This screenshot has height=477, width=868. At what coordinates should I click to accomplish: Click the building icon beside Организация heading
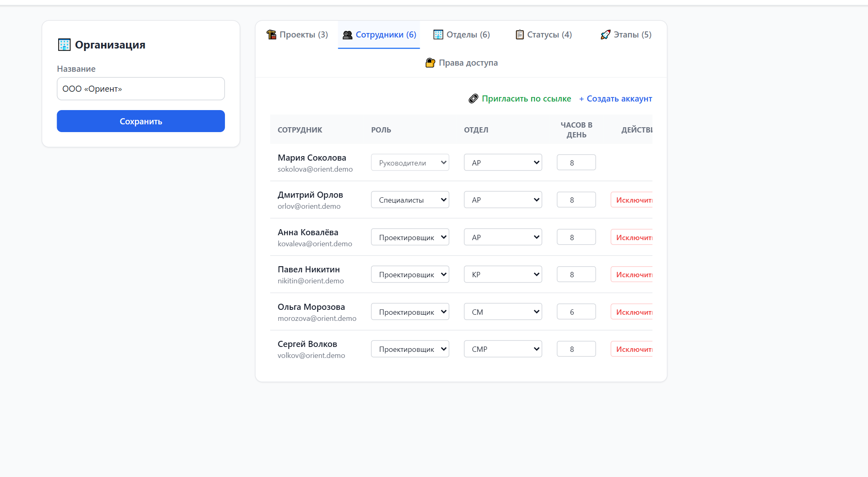64,45
